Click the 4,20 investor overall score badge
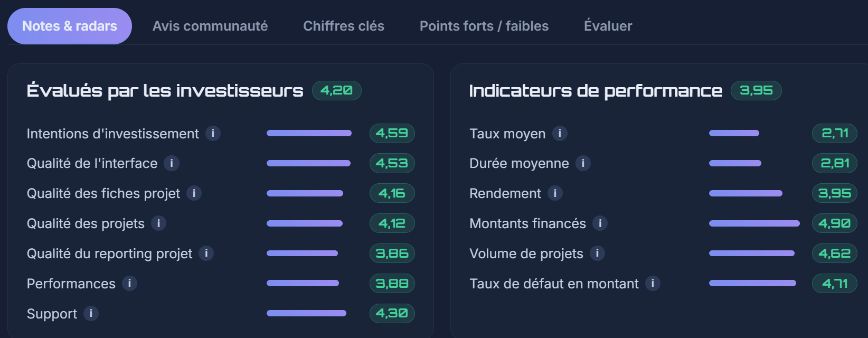The height and width of the screenshot is (338, 868). (337, 90)
